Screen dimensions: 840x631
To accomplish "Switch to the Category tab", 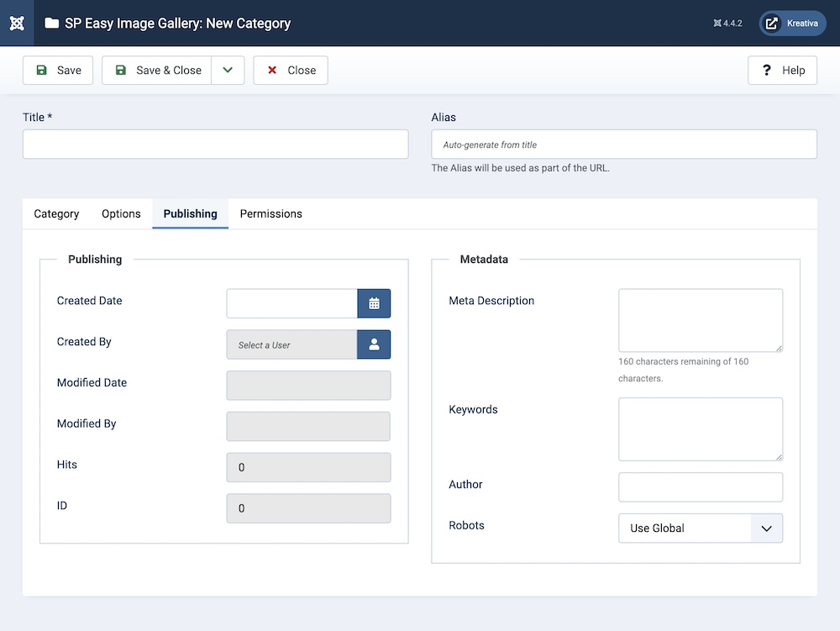I will point(56,214).
